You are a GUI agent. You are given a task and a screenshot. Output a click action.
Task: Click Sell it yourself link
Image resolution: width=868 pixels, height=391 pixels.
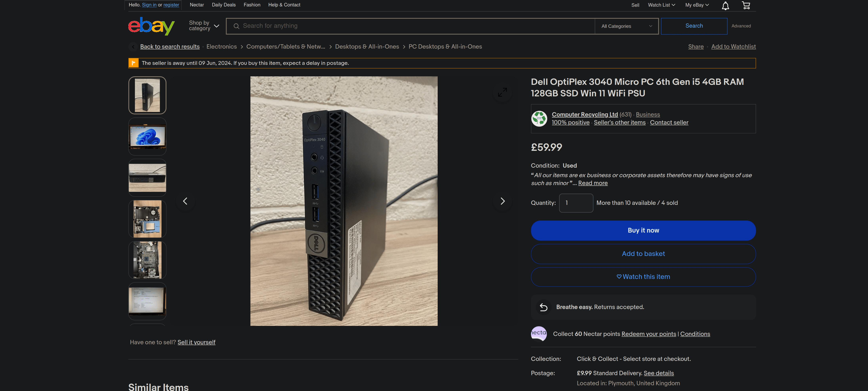[x=196, y=342]
